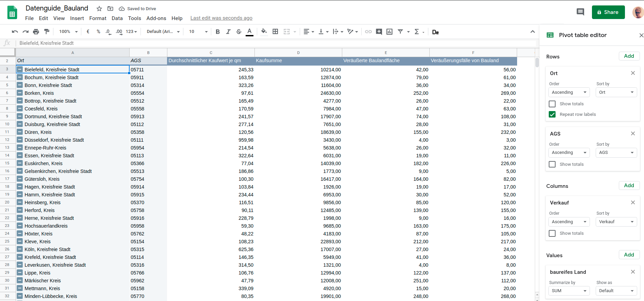Insert a chart from toolbar
Screen dimensions: 644x301
[x=390, y=32]
